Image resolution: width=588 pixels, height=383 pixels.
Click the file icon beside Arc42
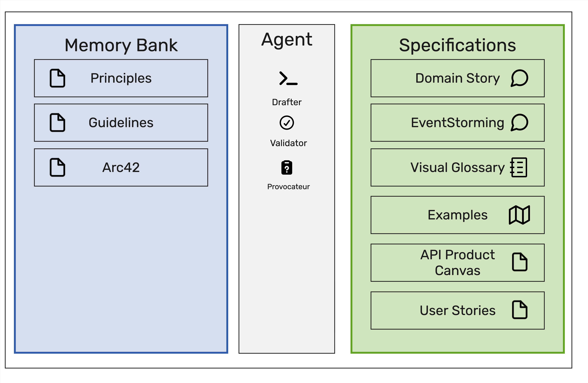[57, 167]
